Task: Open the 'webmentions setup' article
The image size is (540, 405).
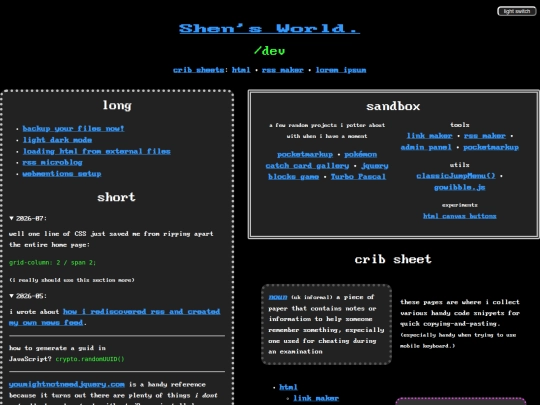Action: (x=62, y=174)
